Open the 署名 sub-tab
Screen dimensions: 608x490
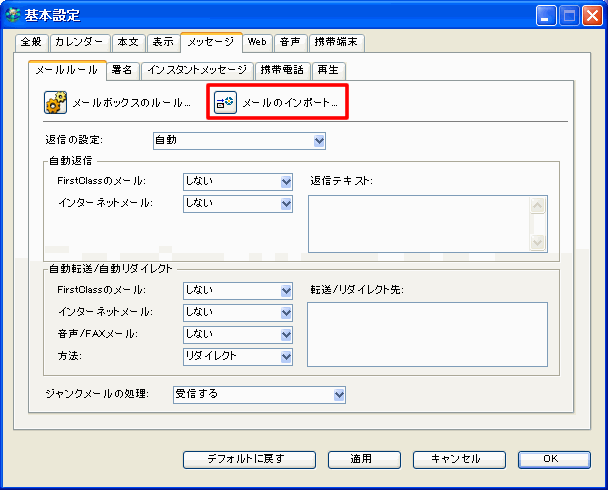(x=122, y=70)
